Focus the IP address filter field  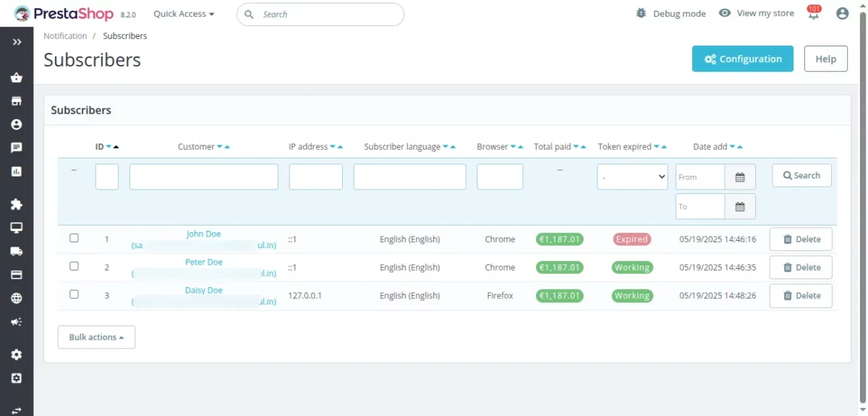316,177
